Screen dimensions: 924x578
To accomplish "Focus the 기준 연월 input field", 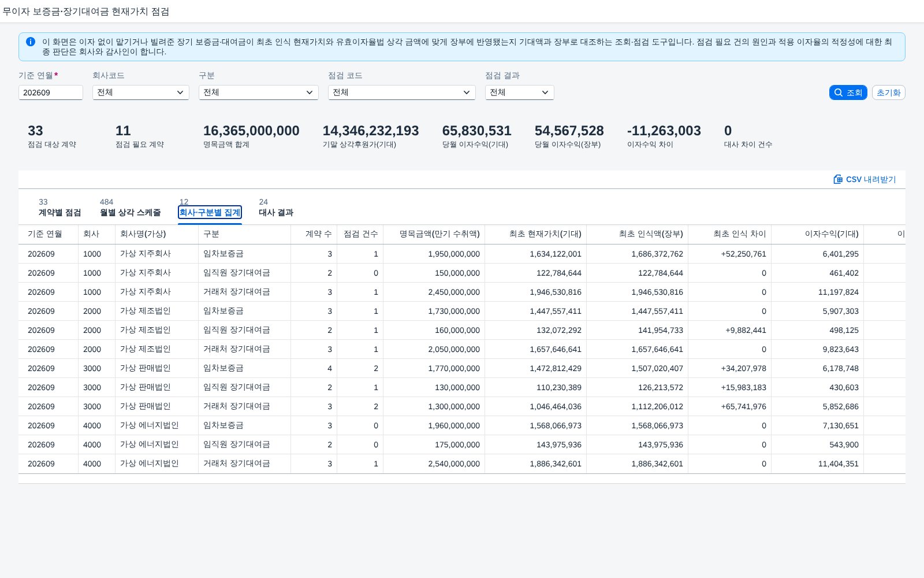I will (51, 92).
